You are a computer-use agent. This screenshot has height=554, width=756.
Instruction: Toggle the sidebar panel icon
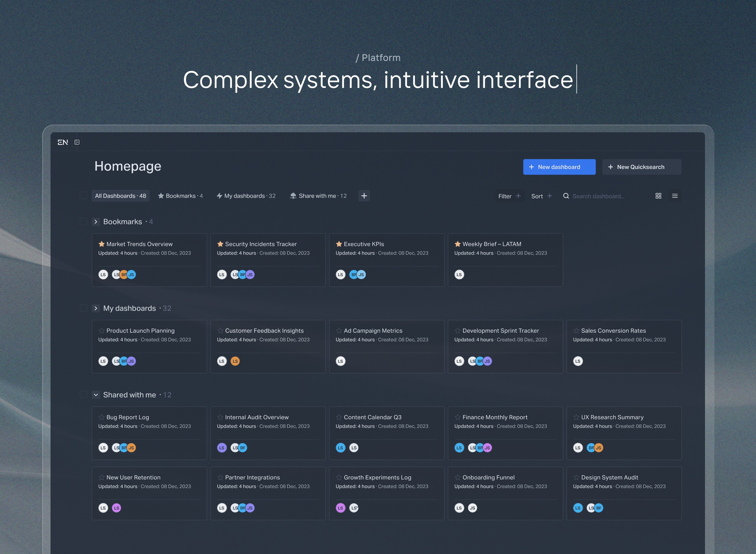77,142
